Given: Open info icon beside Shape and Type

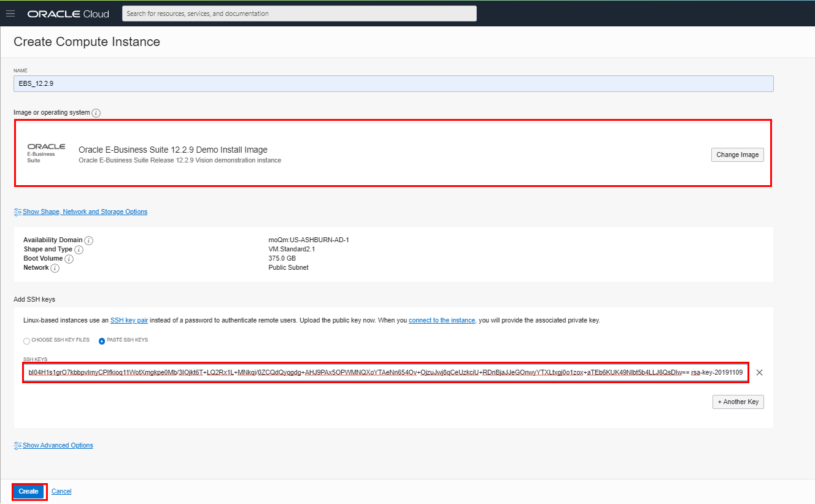Looking at the screenshot, I should click(79, 250).
